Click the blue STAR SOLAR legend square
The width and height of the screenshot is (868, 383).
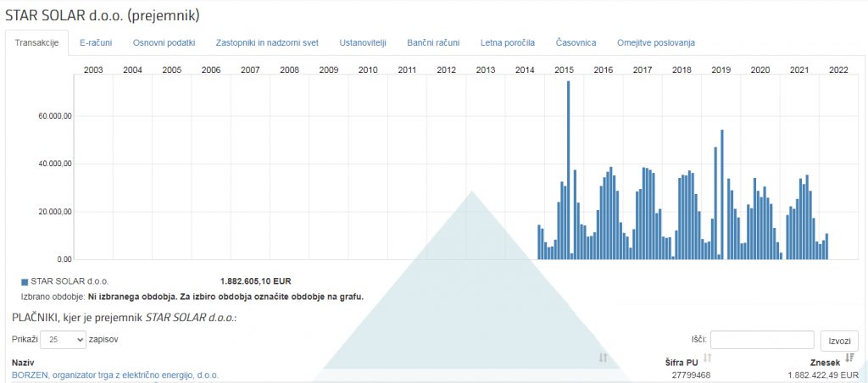(x=24, y=281)
